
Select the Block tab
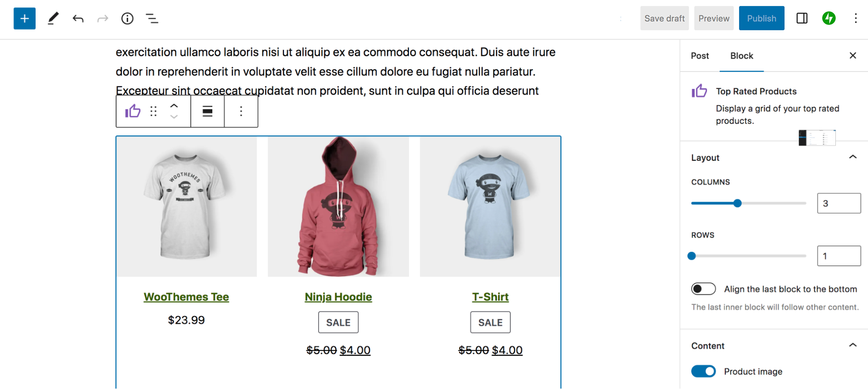742,56
